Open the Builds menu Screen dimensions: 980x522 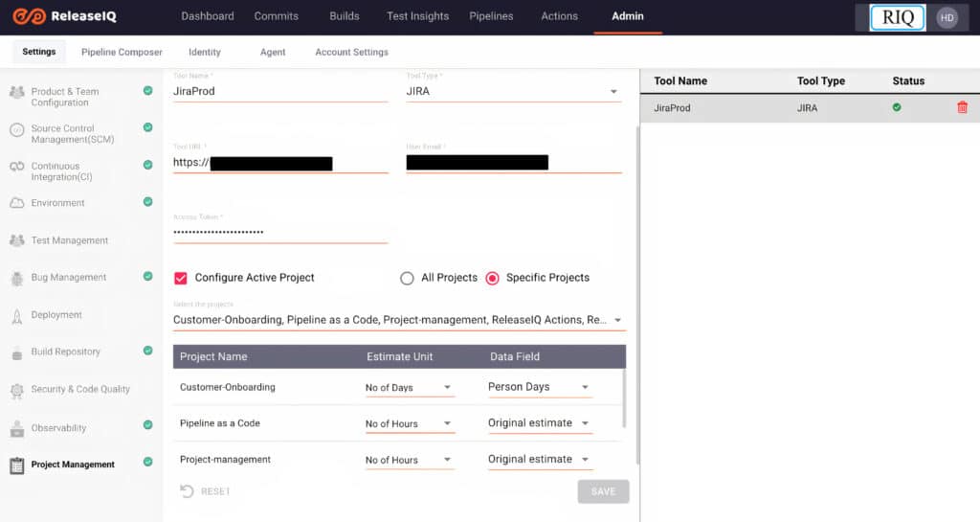[x=345, y=16]
